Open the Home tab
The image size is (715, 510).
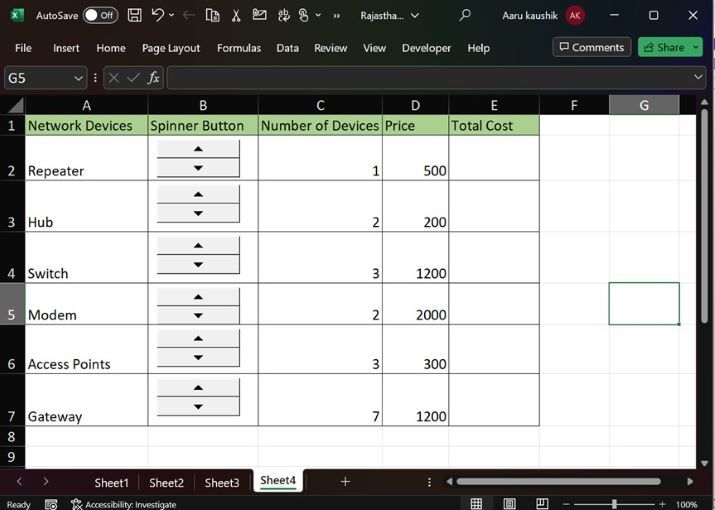111,48
